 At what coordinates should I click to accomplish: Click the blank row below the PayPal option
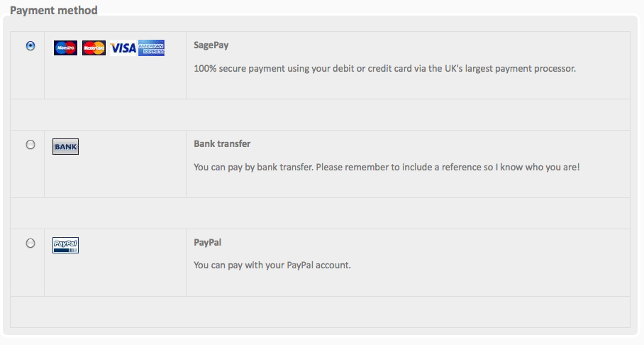click(321, 312)
